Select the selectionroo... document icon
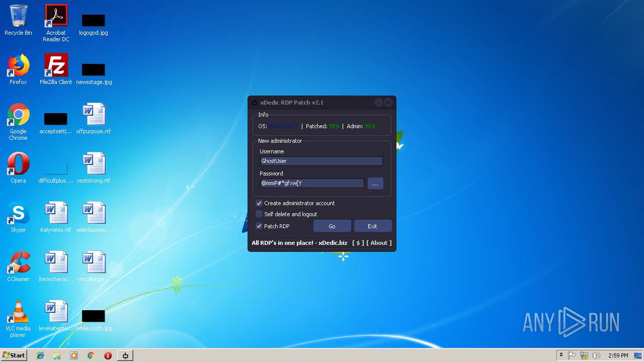The image size is (644, 362). pyautogui.click(x=94, y=217)
